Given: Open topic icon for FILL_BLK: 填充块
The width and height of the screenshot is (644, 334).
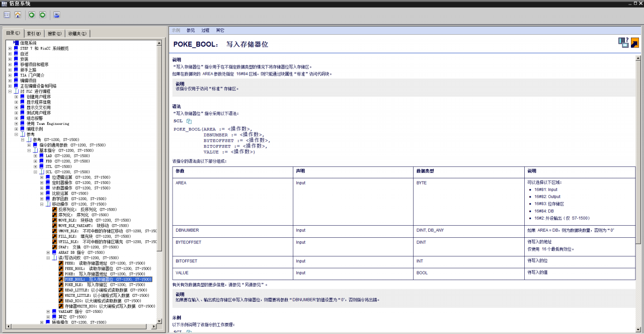Looking at the screenshot, I should click(x=54, y=236).
